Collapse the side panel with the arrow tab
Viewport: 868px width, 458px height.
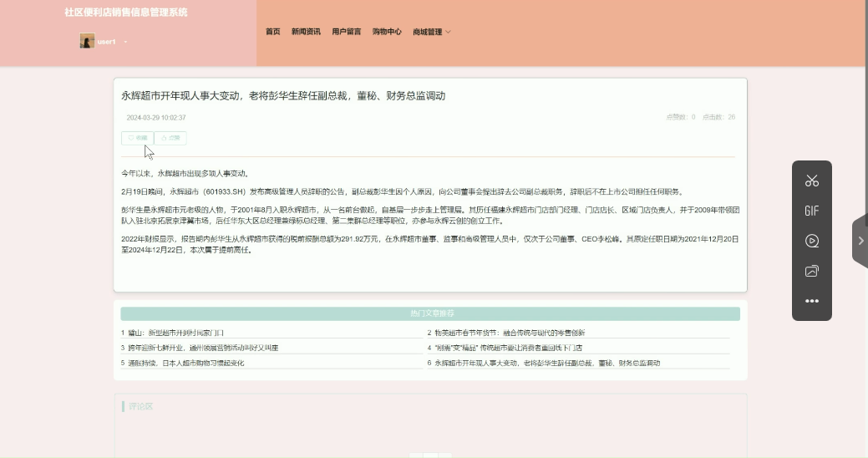860,241
